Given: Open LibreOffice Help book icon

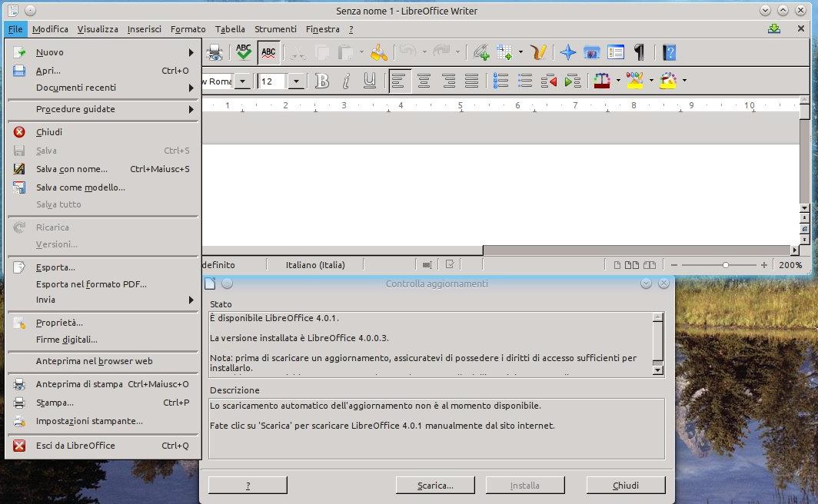Looking at the screenshot, I should (670, 52).
